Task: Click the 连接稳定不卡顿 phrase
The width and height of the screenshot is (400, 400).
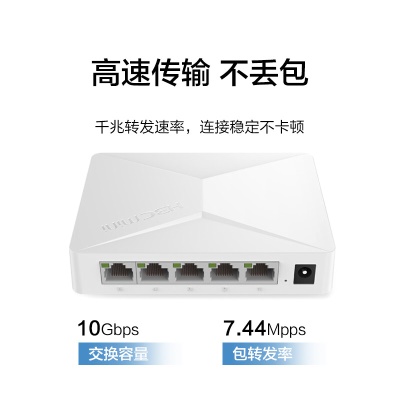Action: (x=252, y=127)
